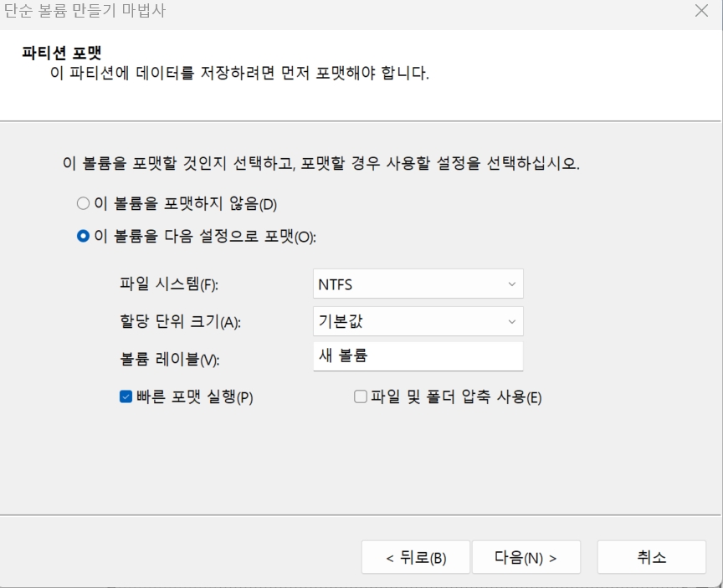Close the 단순 볼륨 만들기 마법사 window
Viewport: 723px width, 588px height.
click(701, 11)
